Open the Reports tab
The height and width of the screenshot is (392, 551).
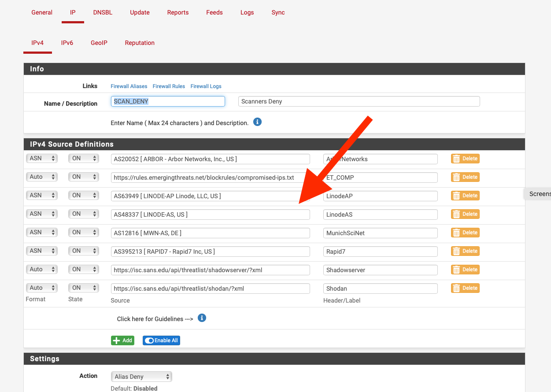pyautogui.click(x=178, y=12)
